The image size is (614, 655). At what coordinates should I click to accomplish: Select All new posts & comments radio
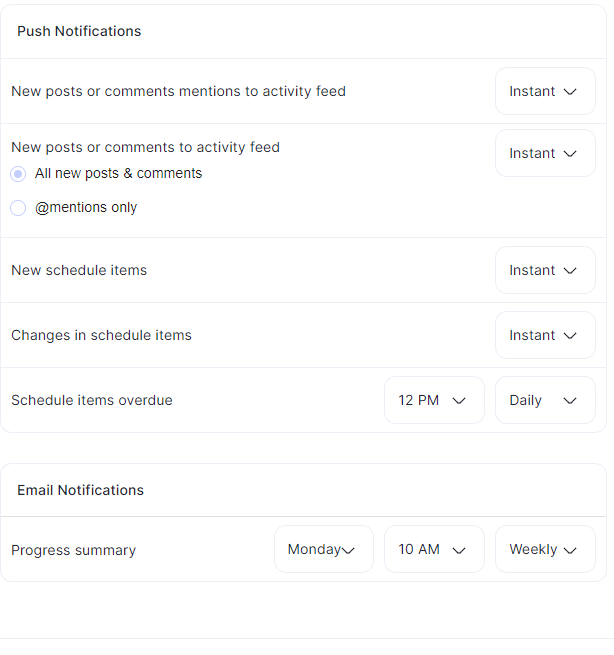[x=18, y=174]
